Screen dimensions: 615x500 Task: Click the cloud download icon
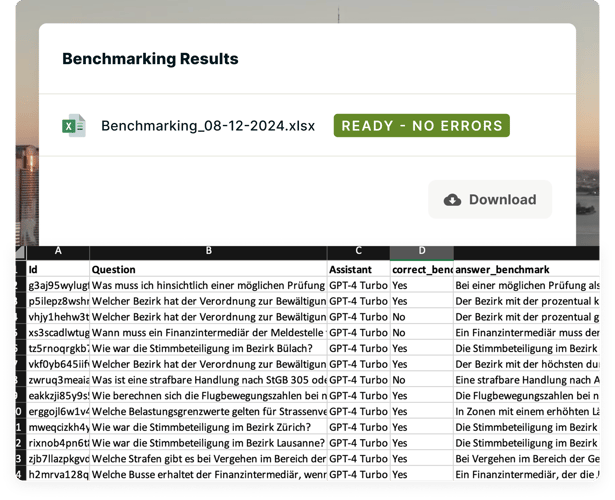(x=452, y=199)
